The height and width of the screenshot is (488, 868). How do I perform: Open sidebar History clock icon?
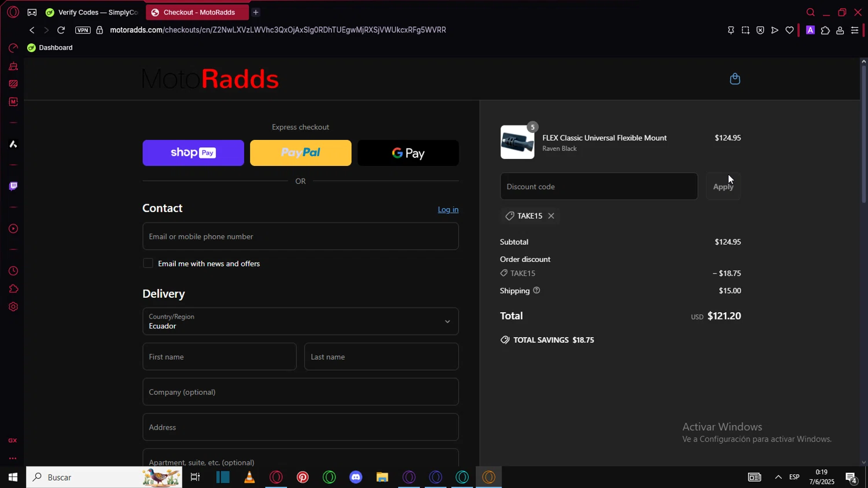13,271
